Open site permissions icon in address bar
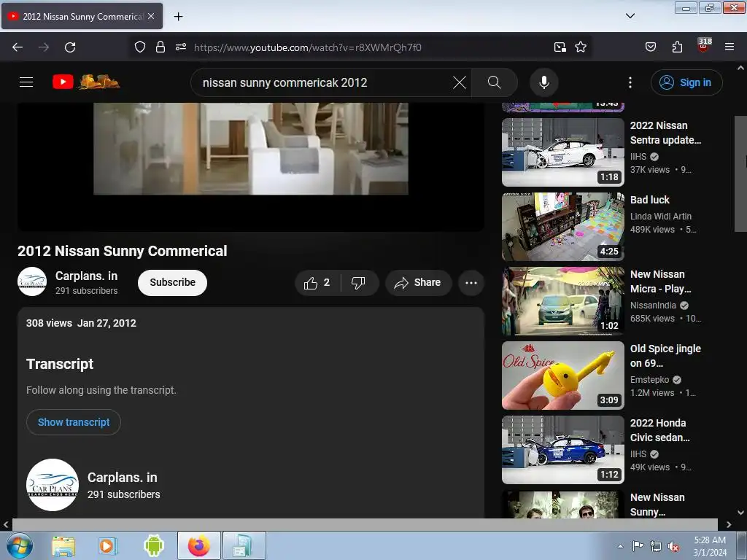 181,47
